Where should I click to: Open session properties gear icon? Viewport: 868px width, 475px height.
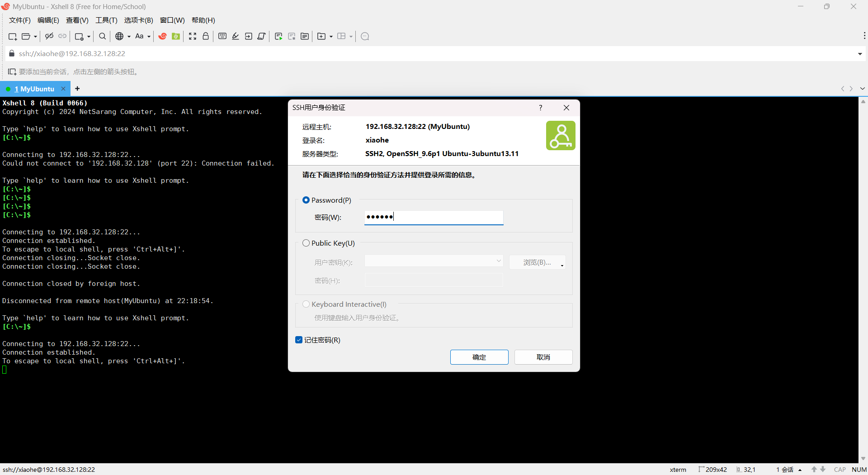tap(79, 36)
